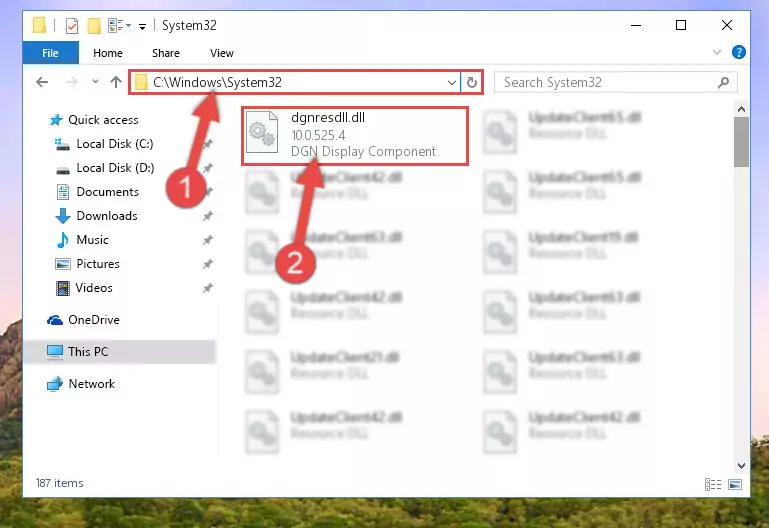Open Videos in the navigation pane

[94, 288]
